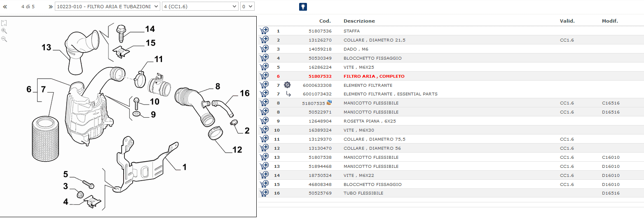Zoom out of the parts diagram
This screenshot has width=644, height=218.
[x=4, y=39]
